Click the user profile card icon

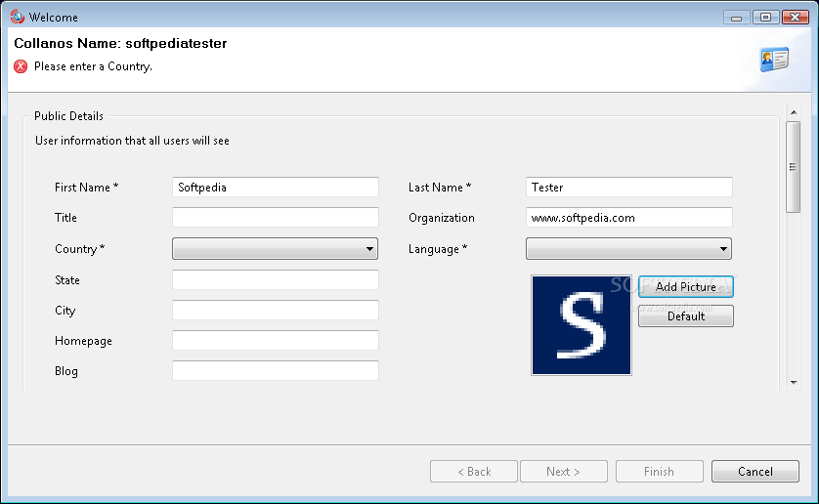pyautogui.click(x=774, y=59)
